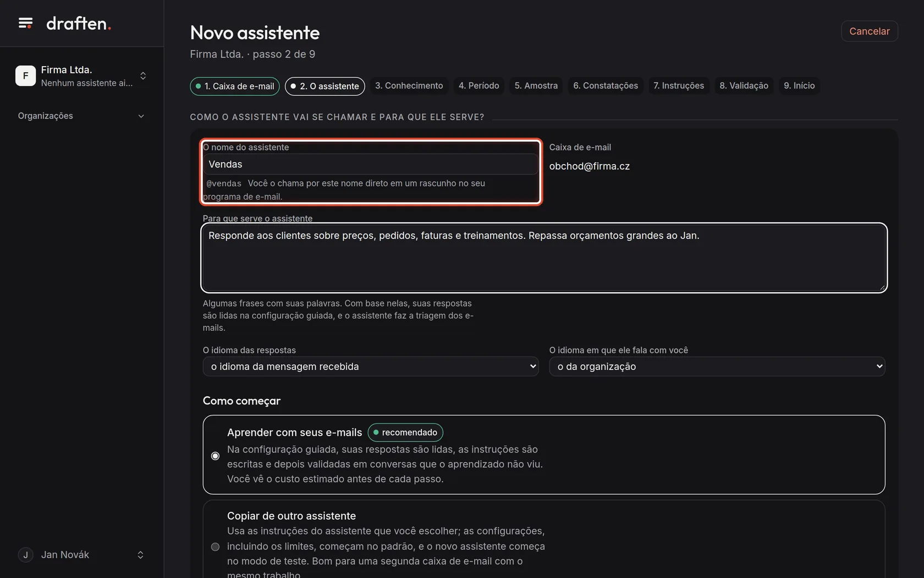Open step 7. Instruções
Viewport: 924px width, 578px height.
678,86
